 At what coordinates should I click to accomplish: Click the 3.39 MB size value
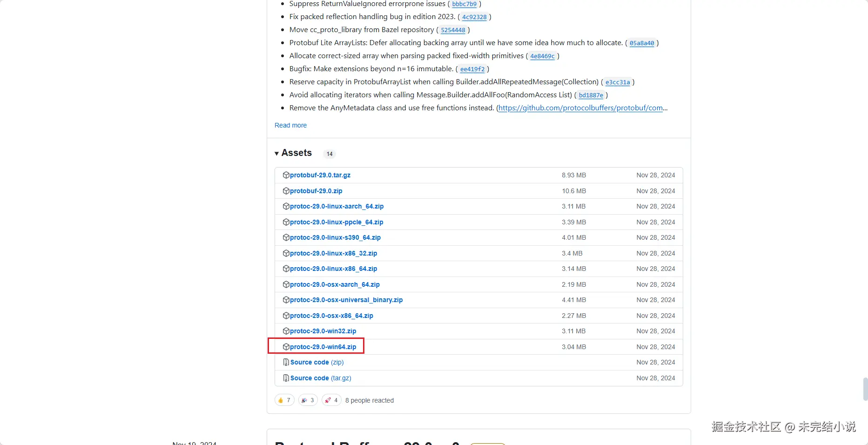coord(574,222)
